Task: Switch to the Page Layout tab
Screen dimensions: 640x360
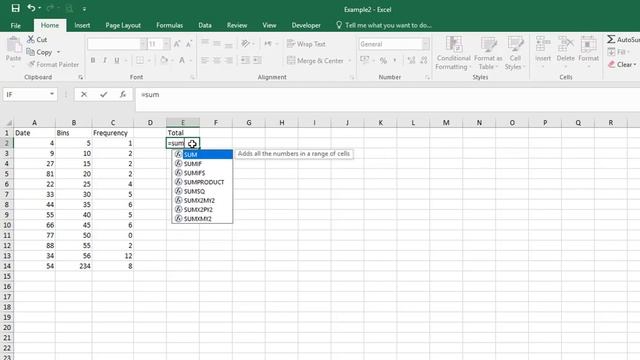Action: pyautogui.click(x=123, y=25)
